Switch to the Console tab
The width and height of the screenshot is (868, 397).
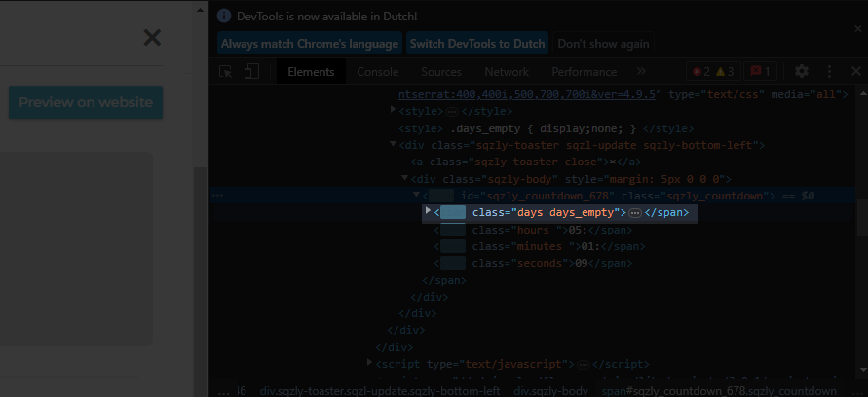(378, 72)
